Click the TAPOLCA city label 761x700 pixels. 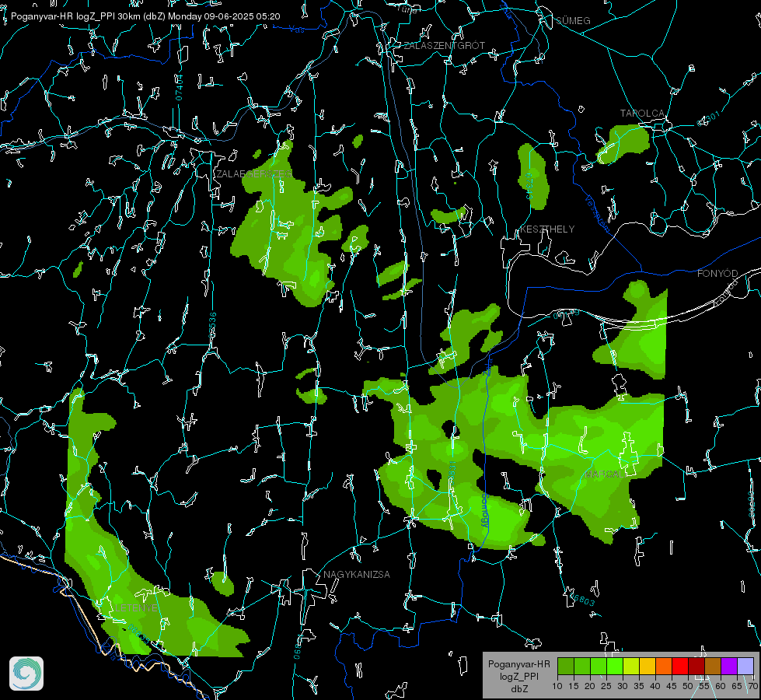[642, 114]
